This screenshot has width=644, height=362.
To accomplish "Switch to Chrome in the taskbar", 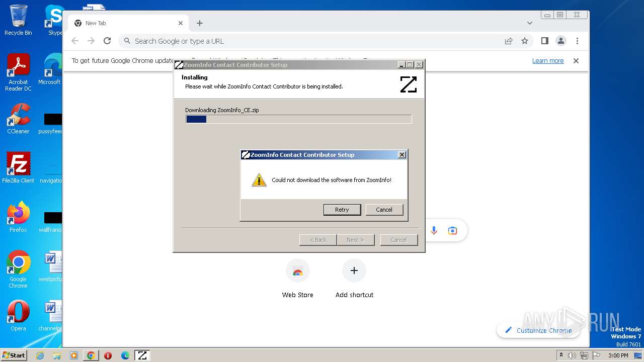I will [91, 355].
